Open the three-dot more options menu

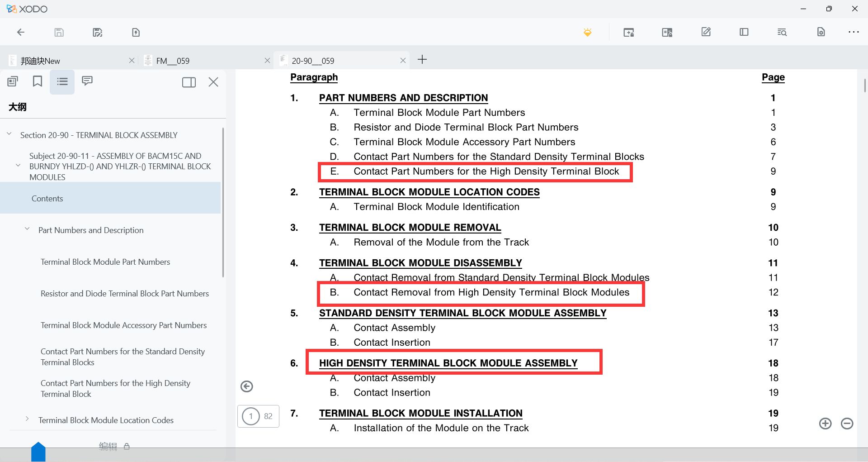coord(854,32)
